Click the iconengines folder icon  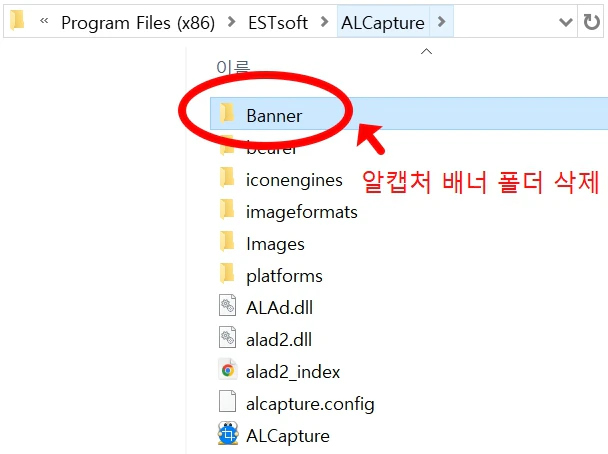[x=227, y=177]
